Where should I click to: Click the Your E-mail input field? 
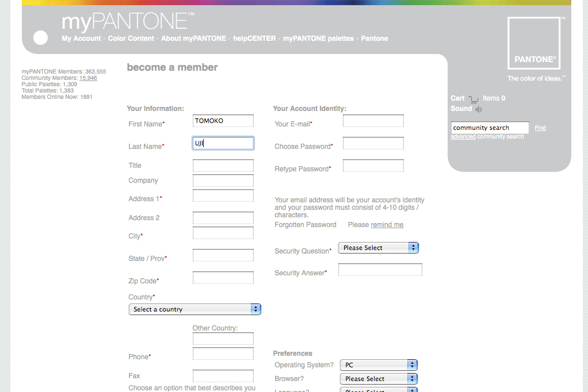click(x=373, y=121)
